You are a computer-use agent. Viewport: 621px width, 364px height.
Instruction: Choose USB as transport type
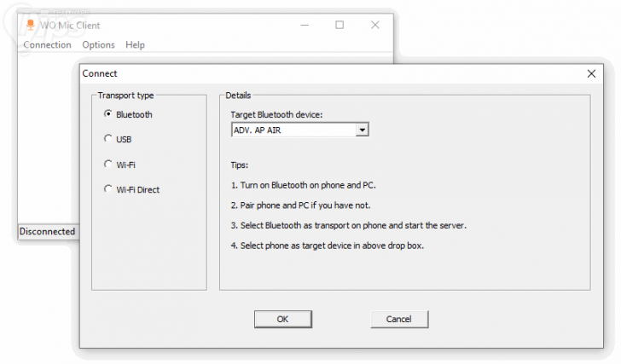[107, 138]
